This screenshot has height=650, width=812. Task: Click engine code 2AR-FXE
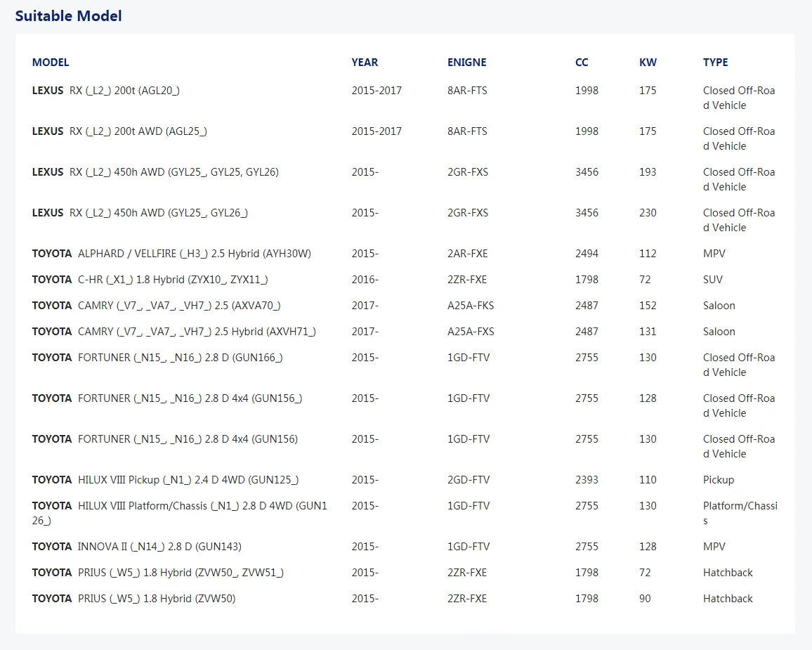468,253
